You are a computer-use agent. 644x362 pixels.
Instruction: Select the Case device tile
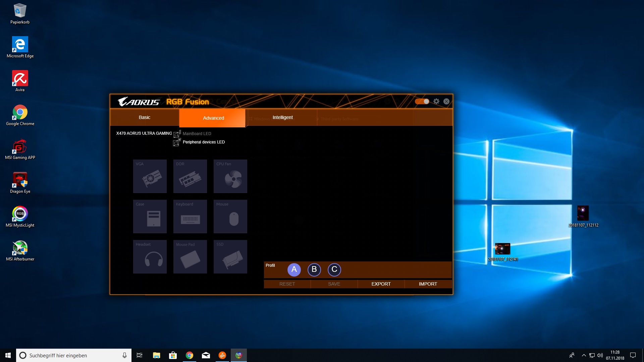(x=150, y=217)
